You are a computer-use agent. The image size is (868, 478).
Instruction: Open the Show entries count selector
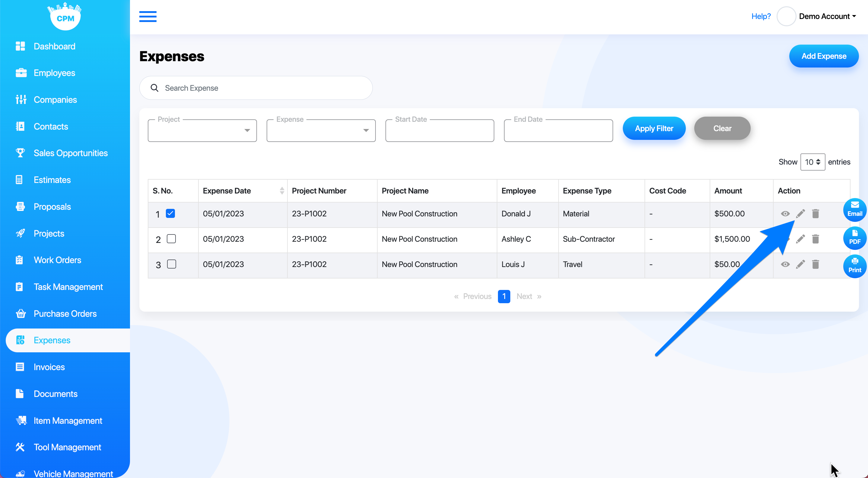pos(813,162)
